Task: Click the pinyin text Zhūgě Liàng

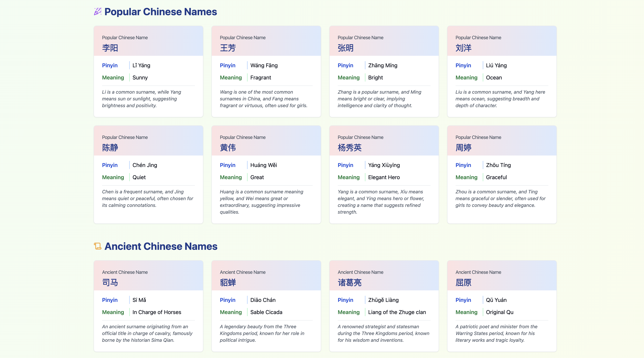Action: [383, 300]
